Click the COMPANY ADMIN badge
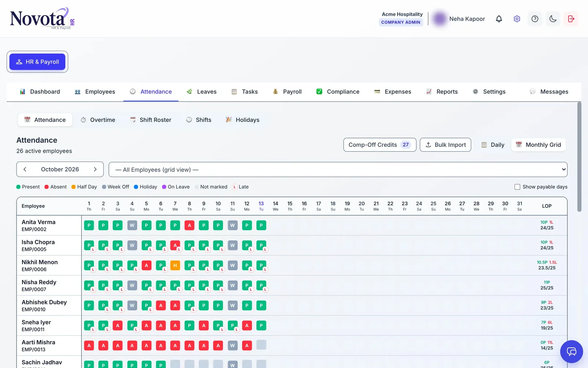 [401, 22]
